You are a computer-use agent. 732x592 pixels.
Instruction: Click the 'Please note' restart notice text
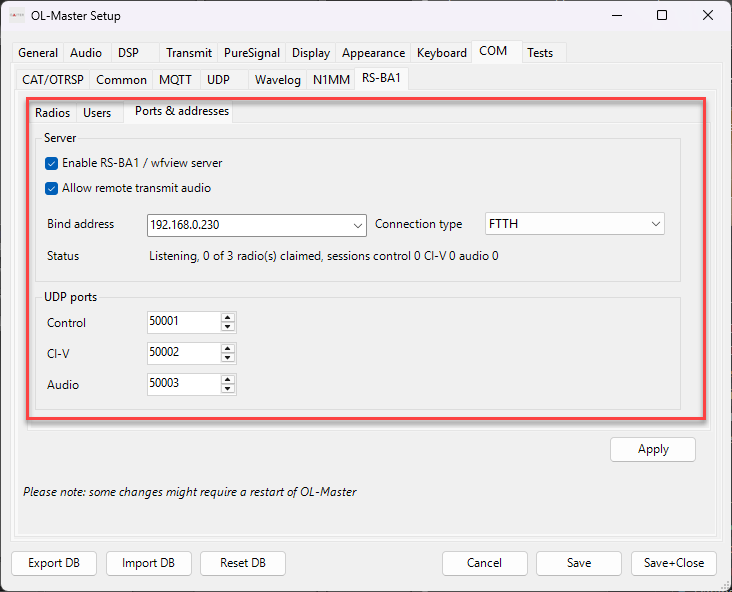point(190,492)
